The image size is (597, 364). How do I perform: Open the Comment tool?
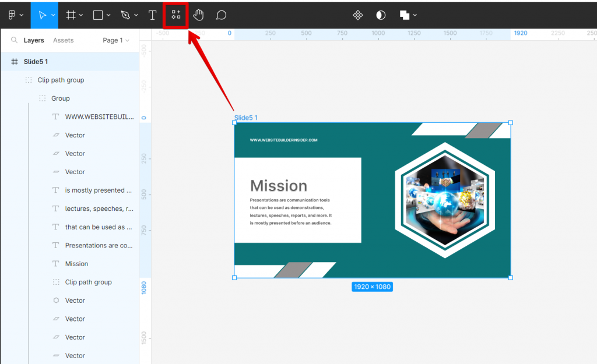pos(221,15)
